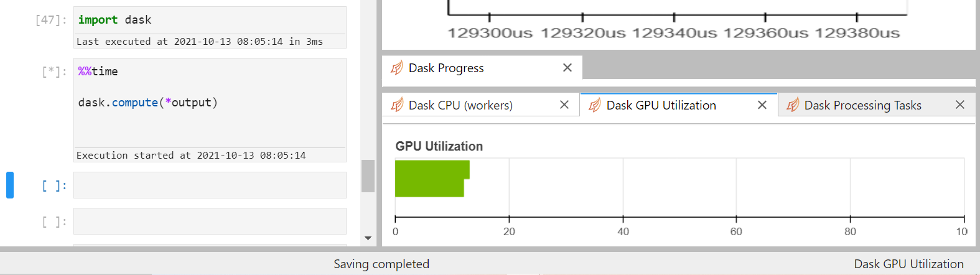
Task: Click inside the import dask cell
Action: [x=210, y=20]
